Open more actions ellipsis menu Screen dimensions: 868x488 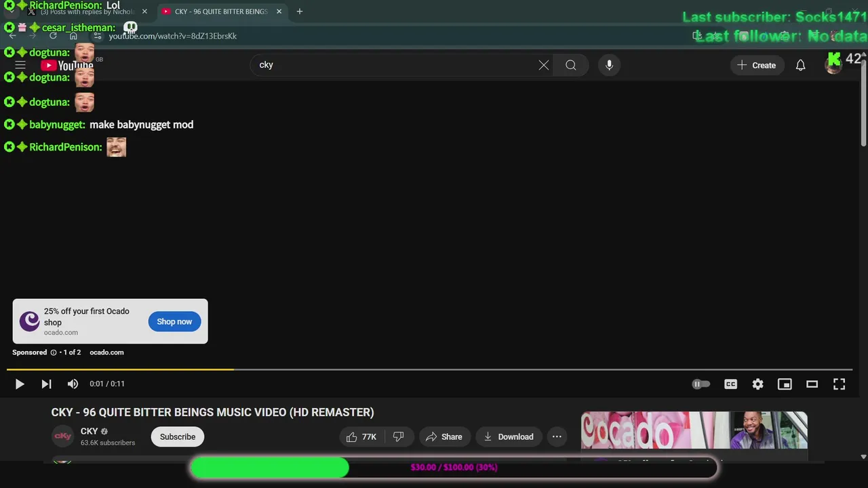click(557, 436)
